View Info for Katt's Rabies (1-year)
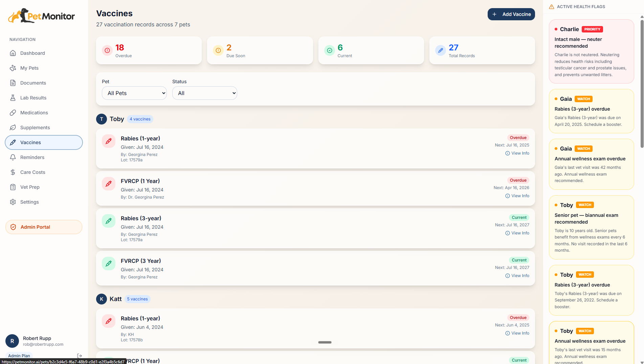The height and width of the screenshot is (364, 644). [517, 333]
